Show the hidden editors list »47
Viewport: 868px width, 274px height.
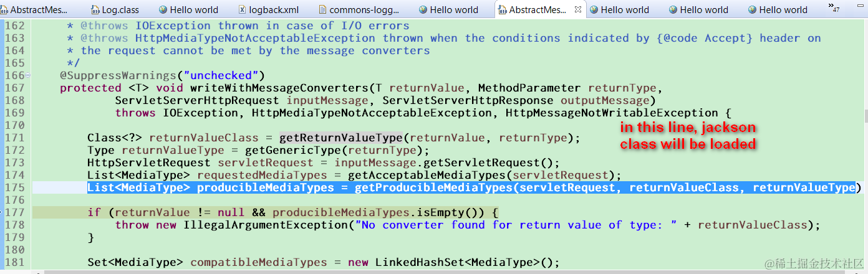(x=834, y=8)
